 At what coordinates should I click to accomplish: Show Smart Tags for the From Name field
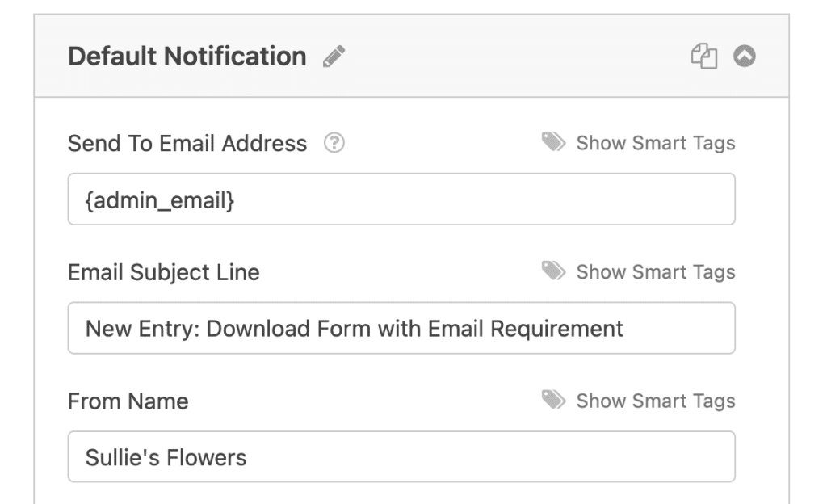pyautogui.click(x=654, y=400)
